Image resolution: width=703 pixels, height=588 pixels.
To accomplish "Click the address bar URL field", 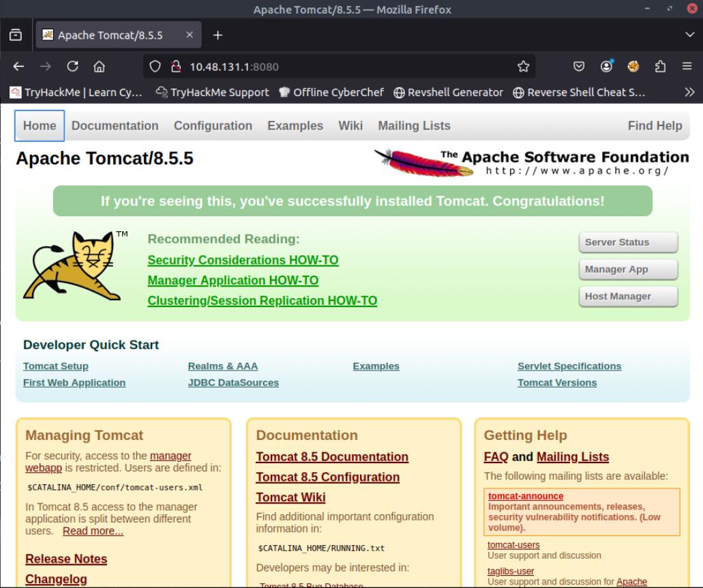I will [341, 66].
